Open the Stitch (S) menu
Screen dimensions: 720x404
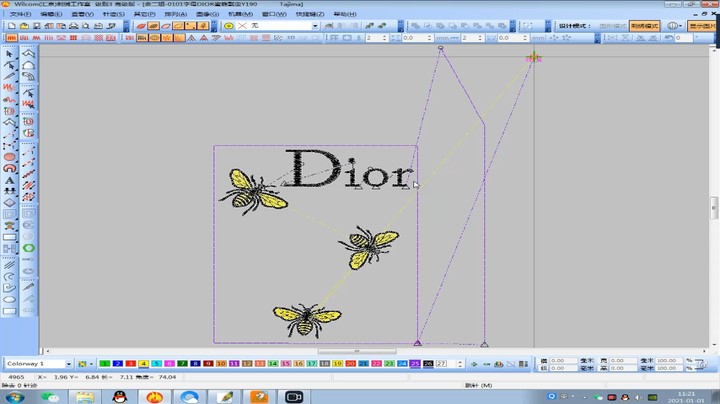coord(113,14)
